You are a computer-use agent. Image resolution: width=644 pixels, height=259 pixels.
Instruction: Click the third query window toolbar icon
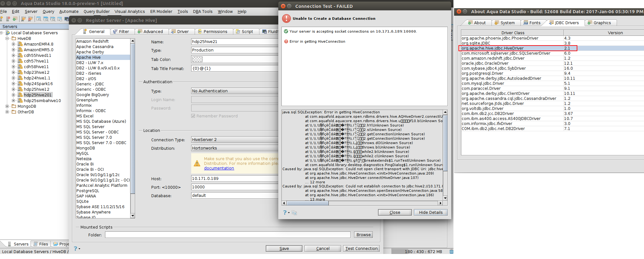point(53,19)
